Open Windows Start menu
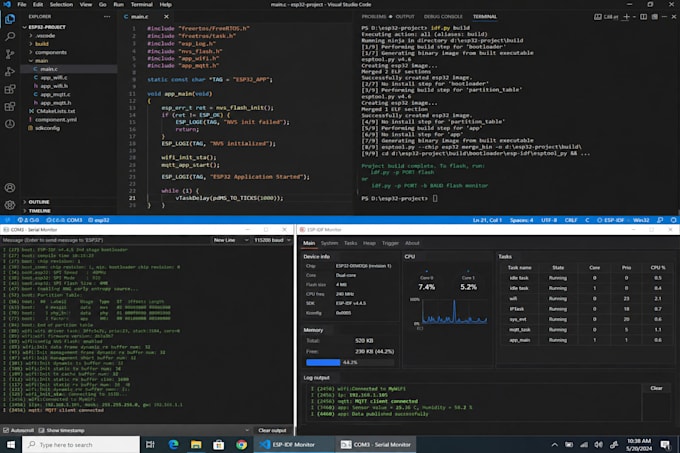680x453 pixels. 11,445
